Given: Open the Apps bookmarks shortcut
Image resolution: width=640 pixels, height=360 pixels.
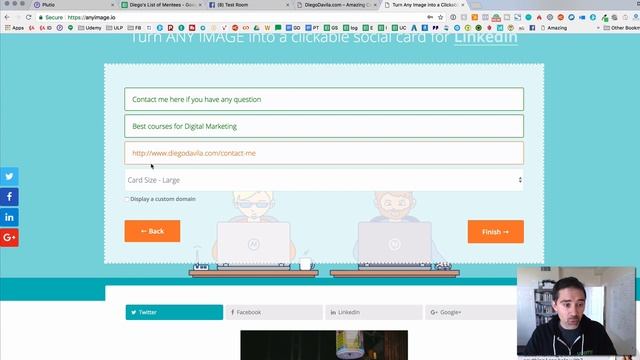Looking at the screenshot, I should [x=14, y=28].
